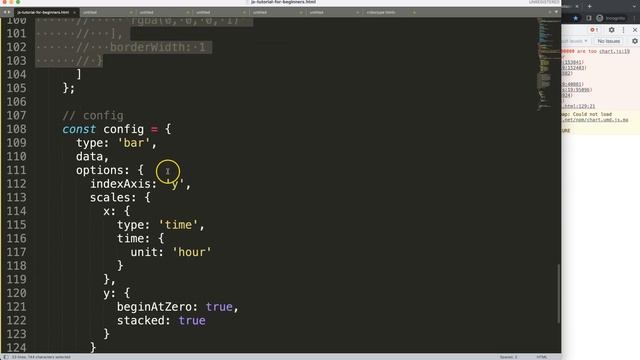This screenshot has height=360, width=640.
Task: Click the macOS green zoom button of Sublime
Action: [18, 2]
